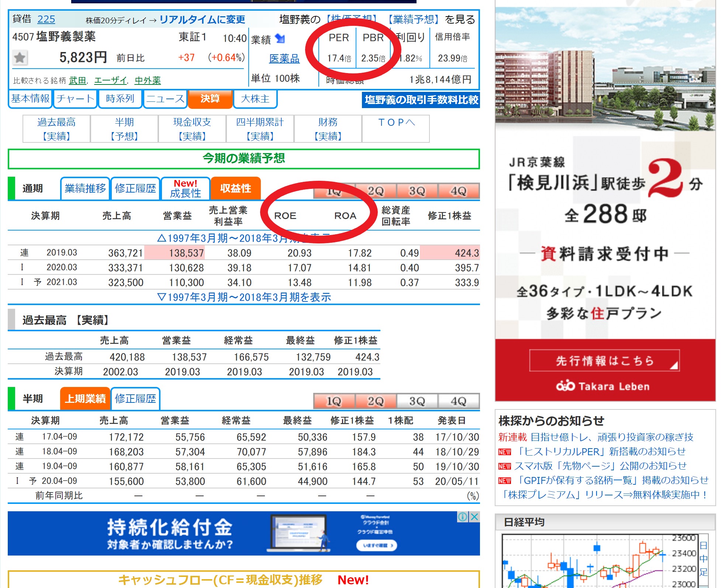Select 業績推移 tab in 通期 section
The height and width of the screenshot is (588, 722).
coord(85,188)
